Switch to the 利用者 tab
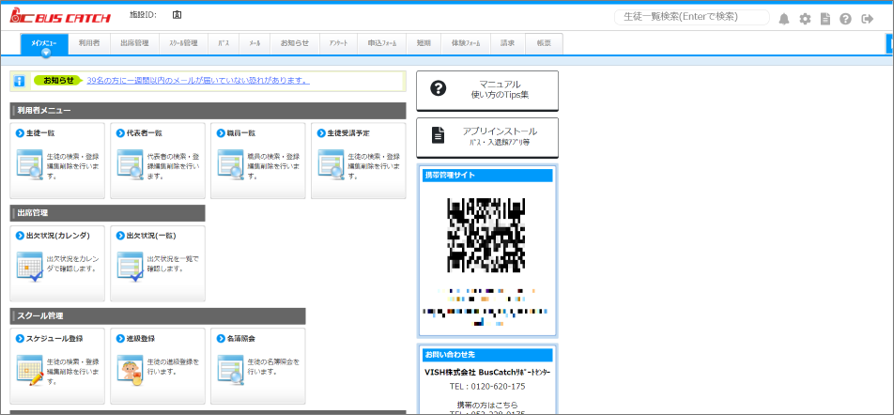Viewport: 894px width, 415px height. 89,43
